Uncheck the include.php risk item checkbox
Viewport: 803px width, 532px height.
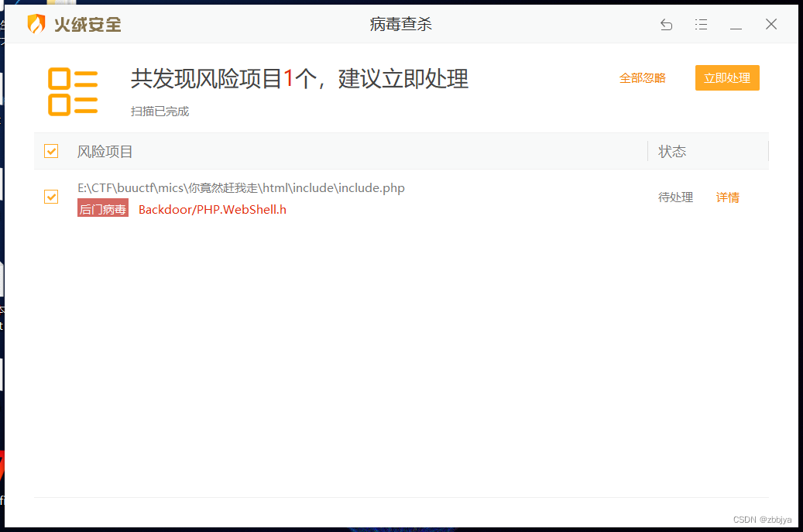click(51, 197)
